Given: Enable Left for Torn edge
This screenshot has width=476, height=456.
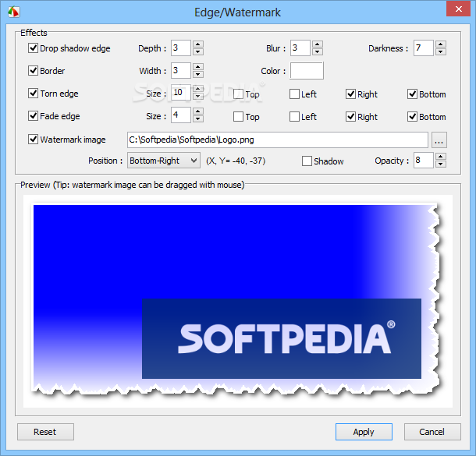Looking at the screenshot, I should (294, 94).
